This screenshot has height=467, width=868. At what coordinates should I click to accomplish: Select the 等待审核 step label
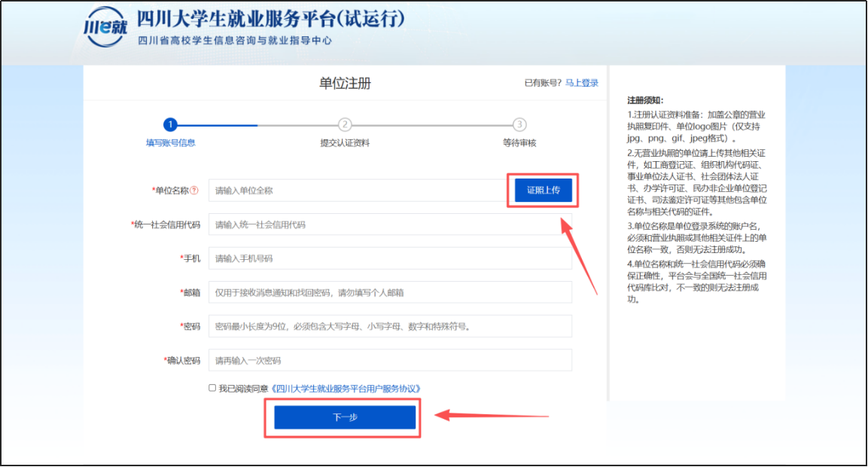(x=519, y=142)
